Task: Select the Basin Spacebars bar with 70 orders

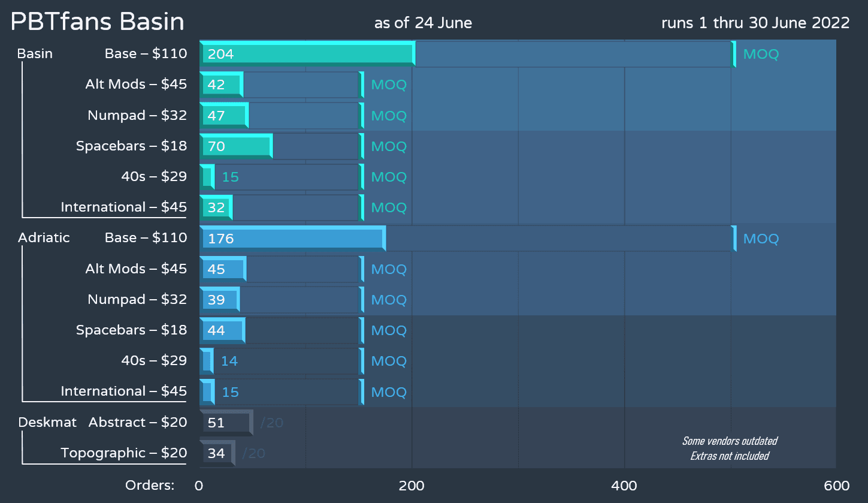Action: (235, 146)
